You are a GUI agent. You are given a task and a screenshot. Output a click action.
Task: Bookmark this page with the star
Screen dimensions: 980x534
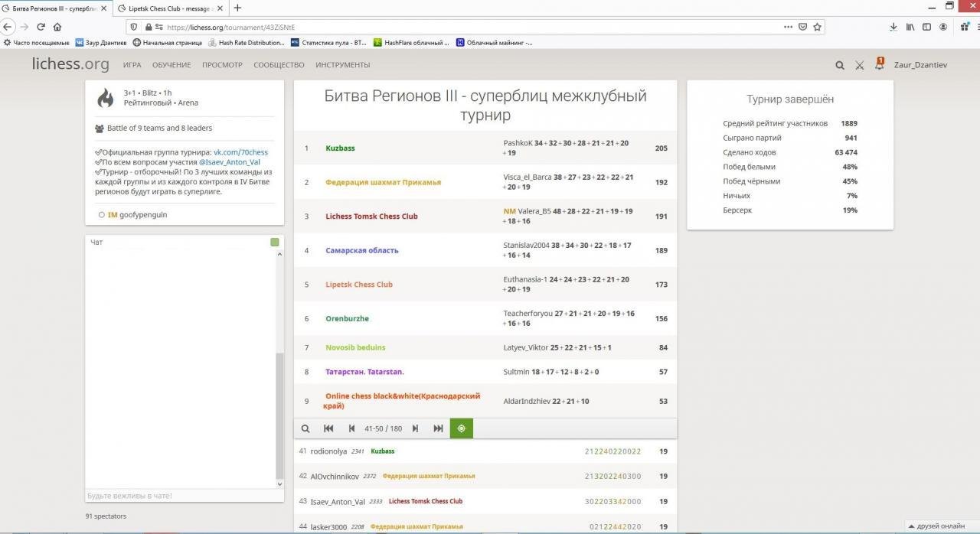point(818,27)
